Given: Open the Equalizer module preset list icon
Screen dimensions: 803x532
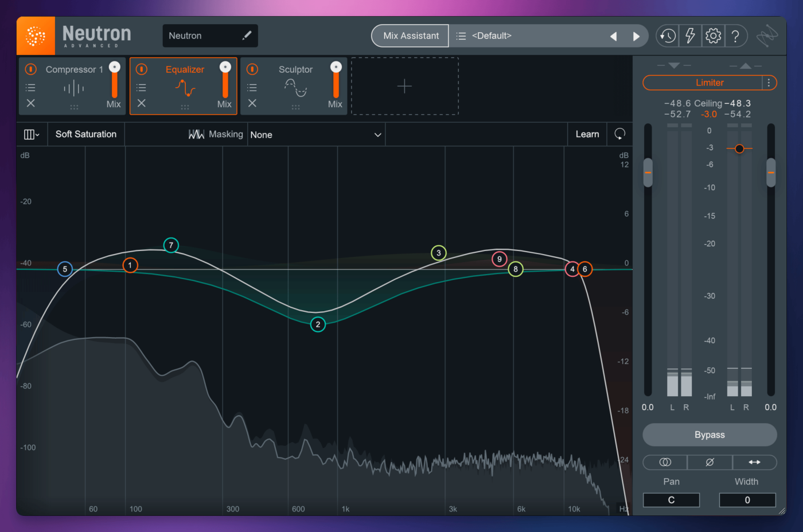Looking at the screenshot, I should click(x=141, y=88).
